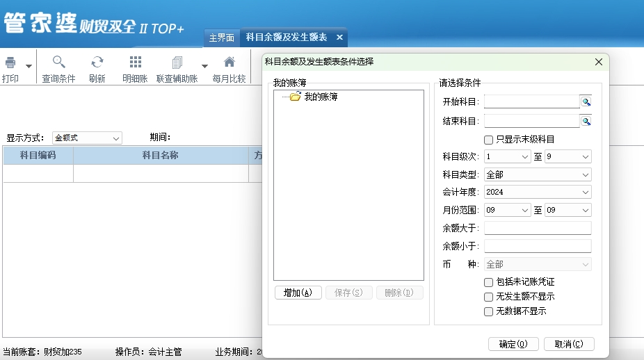Toggle 无发生额不显示 checkbox
The image size is (644, 360).
pyautogui.click(x=488, y=297)
